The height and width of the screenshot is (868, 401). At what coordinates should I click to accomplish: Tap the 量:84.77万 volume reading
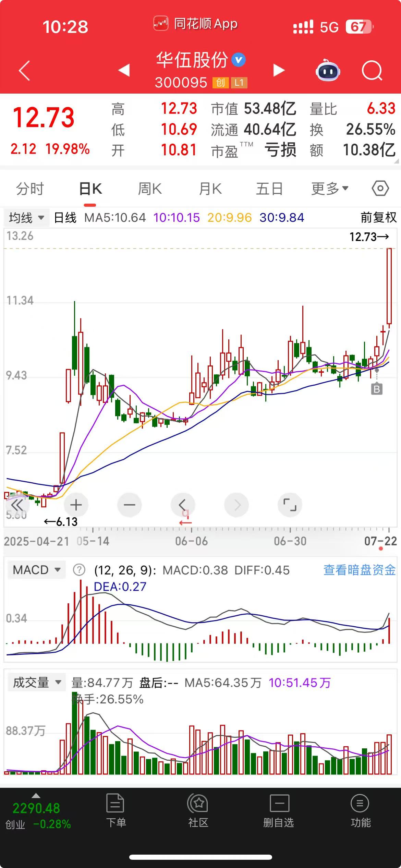coord(102,683)
